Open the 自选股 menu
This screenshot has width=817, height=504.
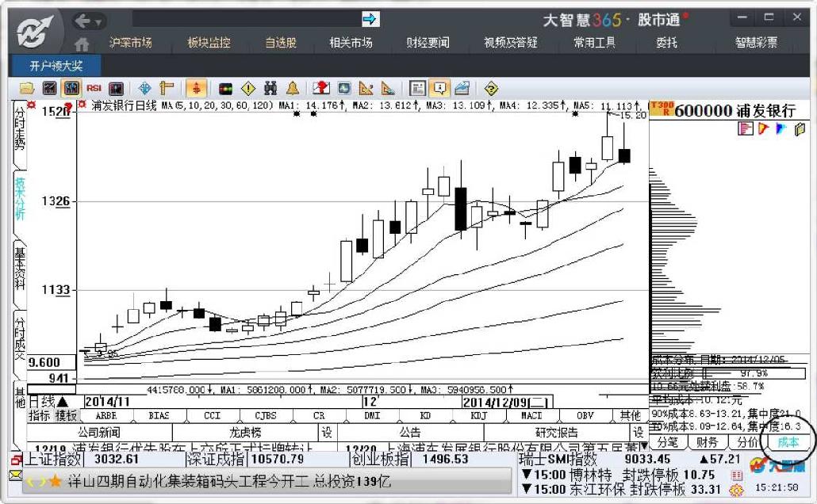[x=281, y=42]
